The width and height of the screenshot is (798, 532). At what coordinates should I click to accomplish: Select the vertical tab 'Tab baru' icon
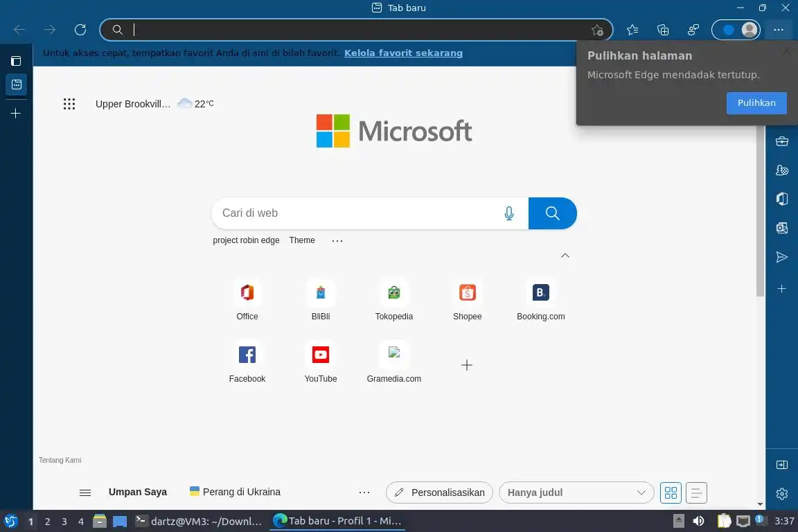pos(17,85)
